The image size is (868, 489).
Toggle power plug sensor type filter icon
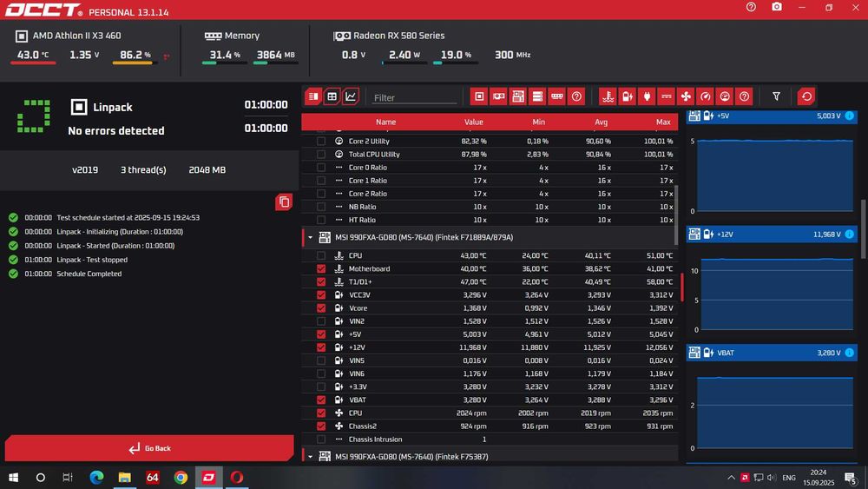click(647, 96)
